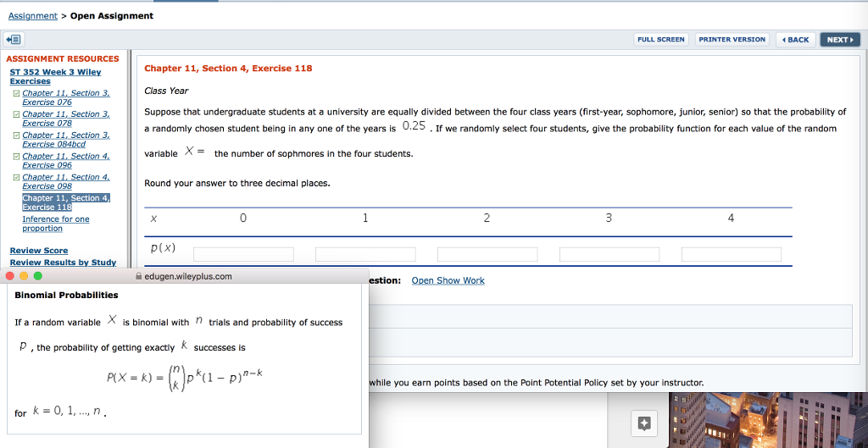Viewport: 868px width, 448px height.
Task: Click the yellow minimize button on popup
Action: [x=23, y=276]
